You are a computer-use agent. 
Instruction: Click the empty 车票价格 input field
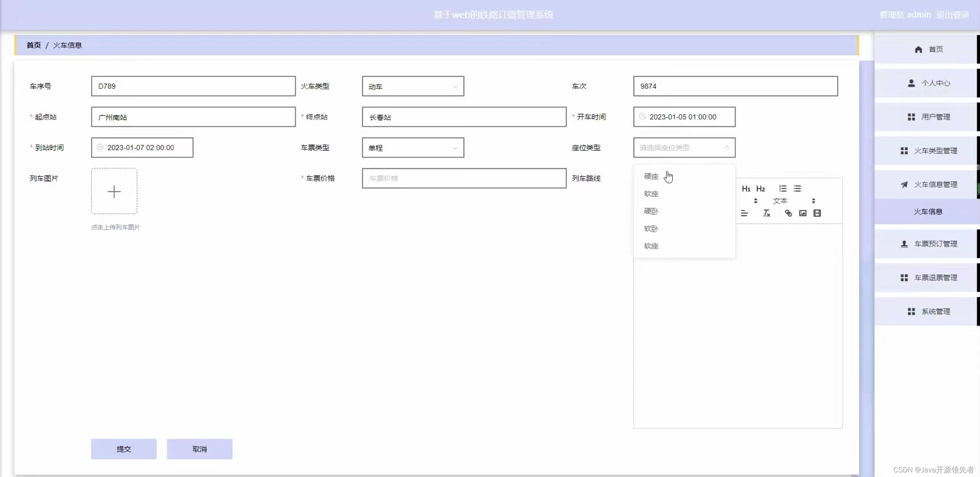[x=464, y=178]
